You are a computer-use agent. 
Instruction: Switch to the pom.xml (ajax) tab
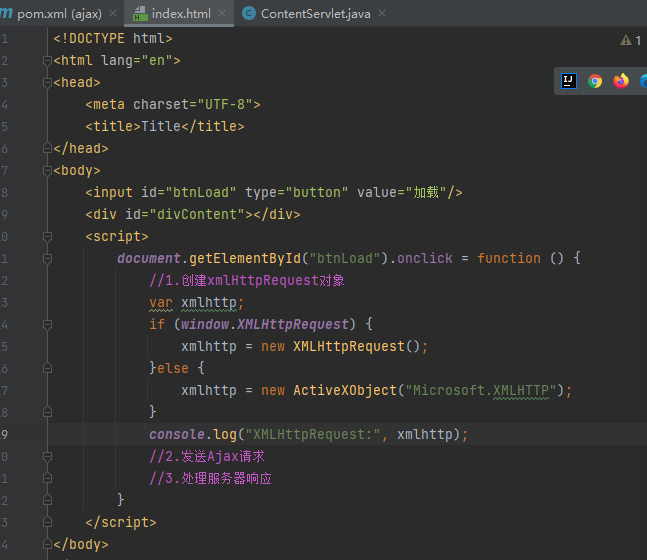coord(58,14)
